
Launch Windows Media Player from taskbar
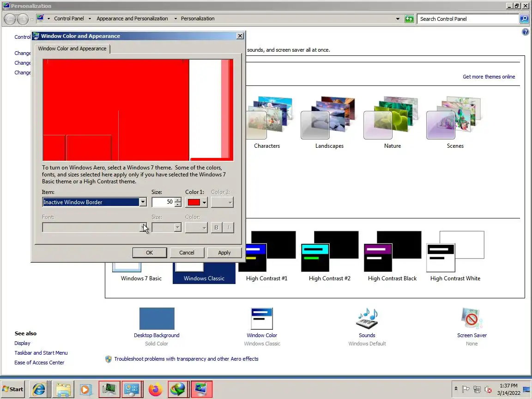pos(86,389)
